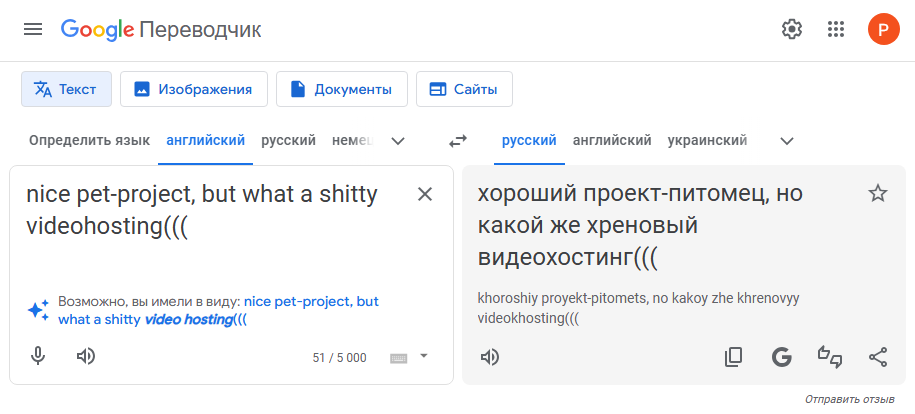Share the translation
This screenshot has width=915, height=414.
(x=878, y=357)
